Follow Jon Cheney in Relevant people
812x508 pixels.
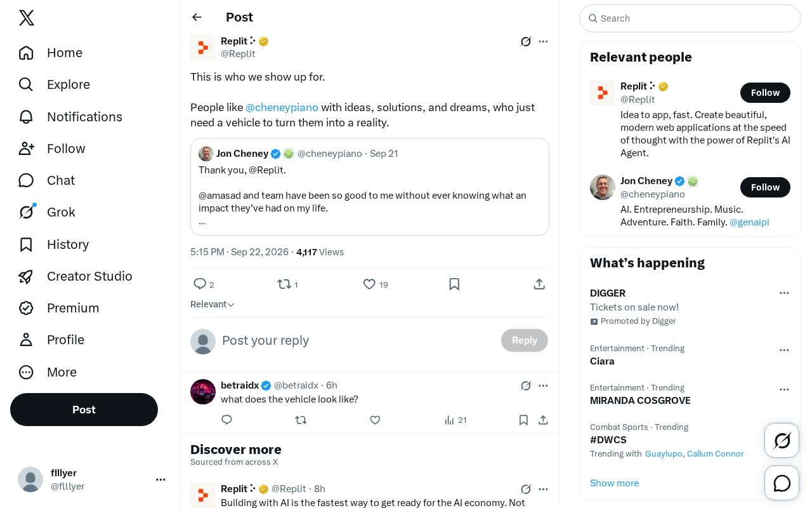pos(765,187)
